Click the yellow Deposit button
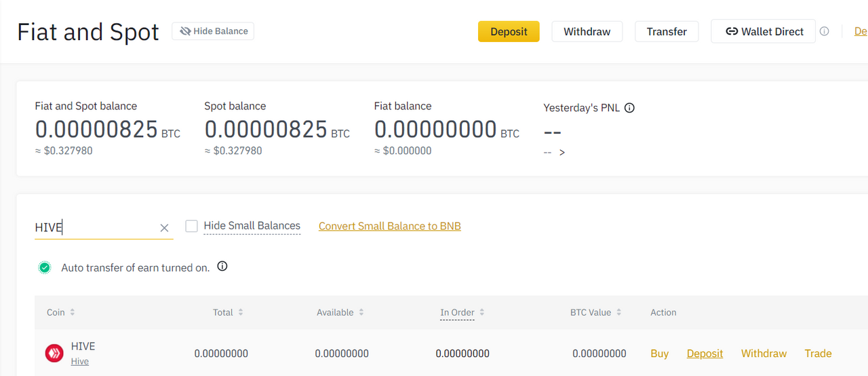 coord(509,31)
